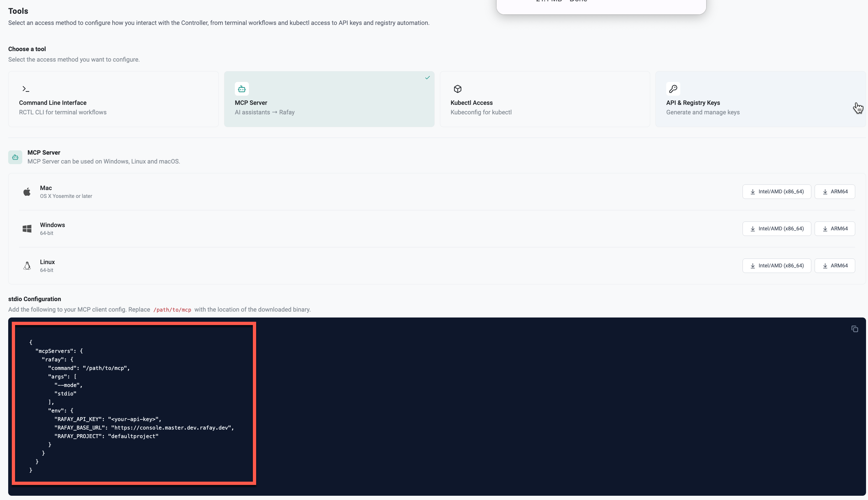Screen dimensions: 868x500
Task: Select the MCP Server tool card
Action: pos(329,99)
